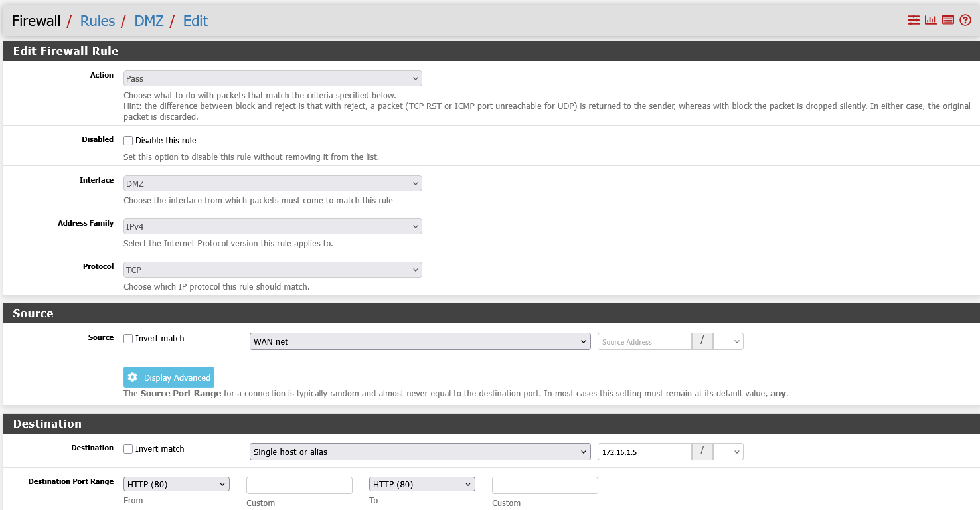Viewport: 980px width, 510px height.
Task: View the firewall log via the log icon
Action: pyautogui.click(x=947, y=20)
